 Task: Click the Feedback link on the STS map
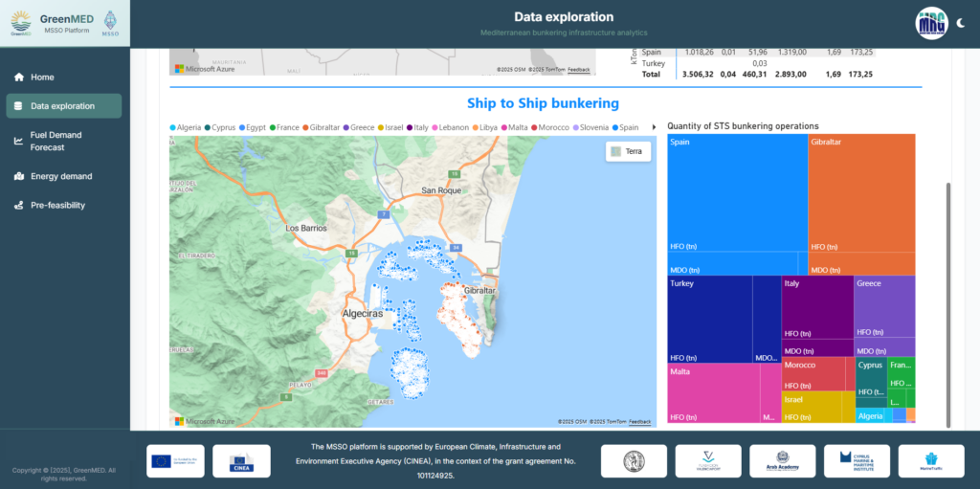639,421
